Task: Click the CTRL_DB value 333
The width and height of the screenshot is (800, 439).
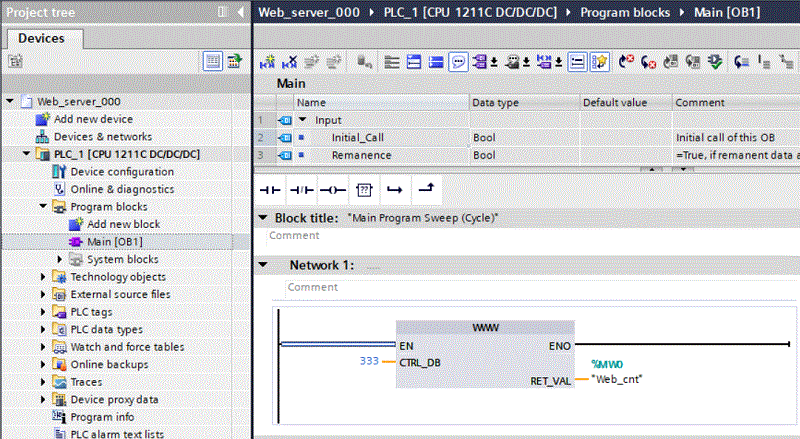Action: 370,360
